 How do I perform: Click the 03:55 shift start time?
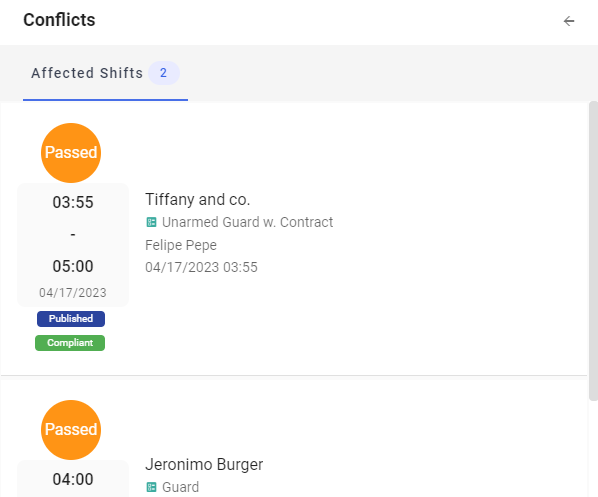tap(73, 202)
